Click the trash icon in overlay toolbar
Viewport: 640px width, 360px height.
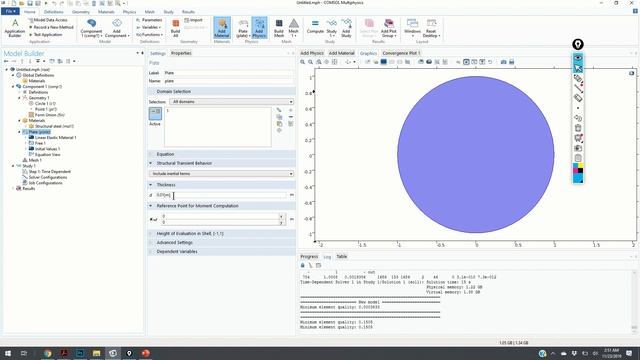[578, 128]
